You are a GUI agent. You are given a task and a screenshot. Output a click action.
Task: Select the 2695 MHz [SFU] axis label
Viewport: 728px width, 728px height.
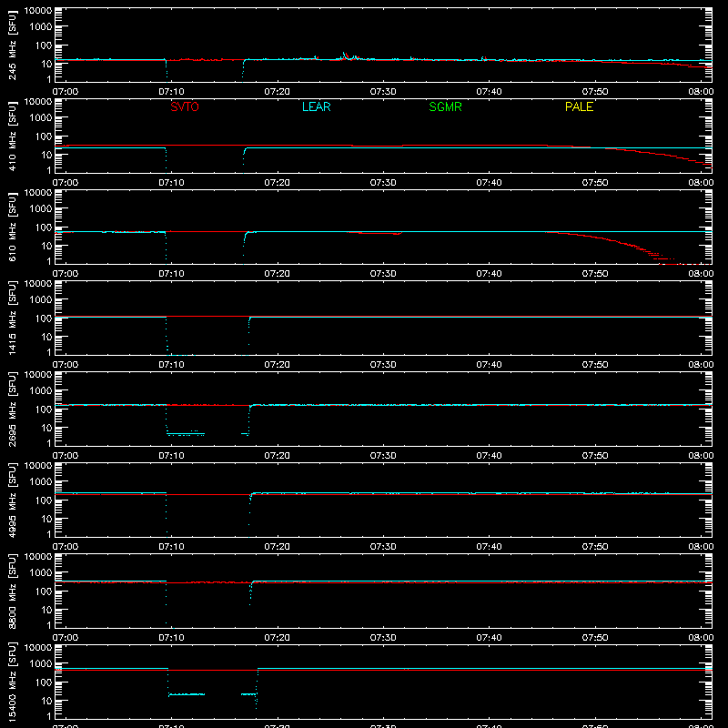(12, 409)
